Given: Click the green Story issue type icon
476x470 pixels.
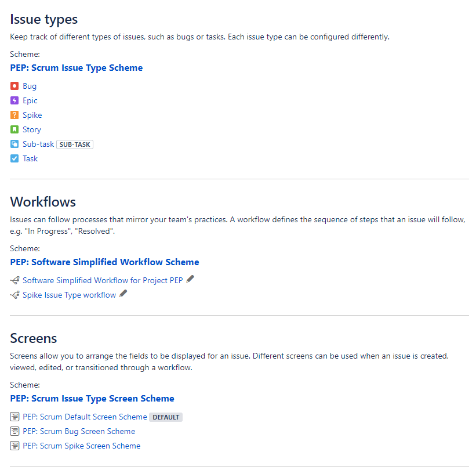Looking at the screenshot, I should (13, 129).
